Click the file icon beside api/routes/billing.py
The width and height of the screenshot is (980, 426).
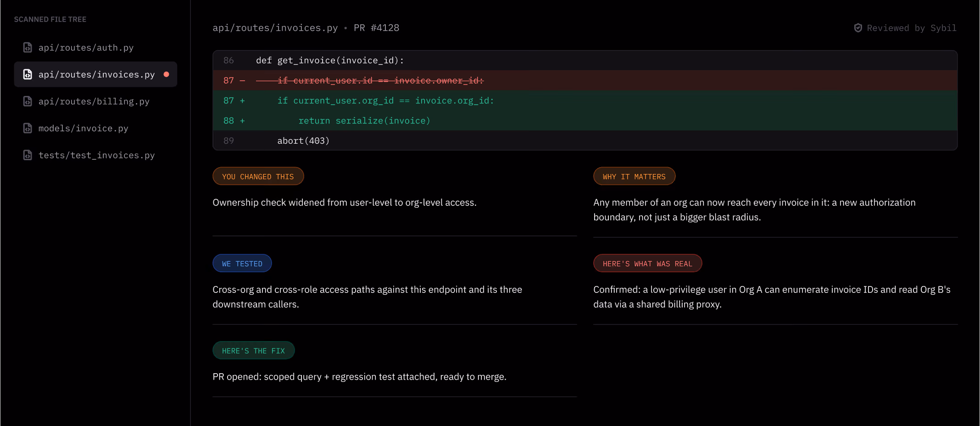(x=28, y=101)
